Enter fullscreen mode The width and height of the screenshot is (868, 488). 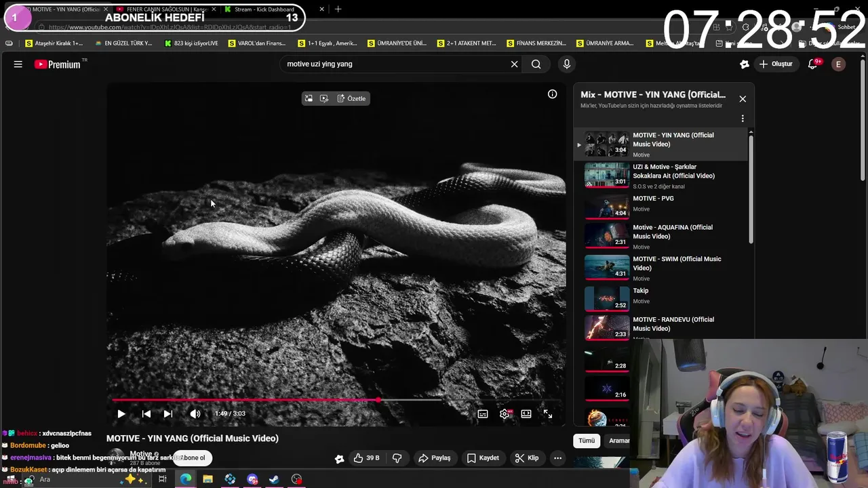click(x=548, y=414)
